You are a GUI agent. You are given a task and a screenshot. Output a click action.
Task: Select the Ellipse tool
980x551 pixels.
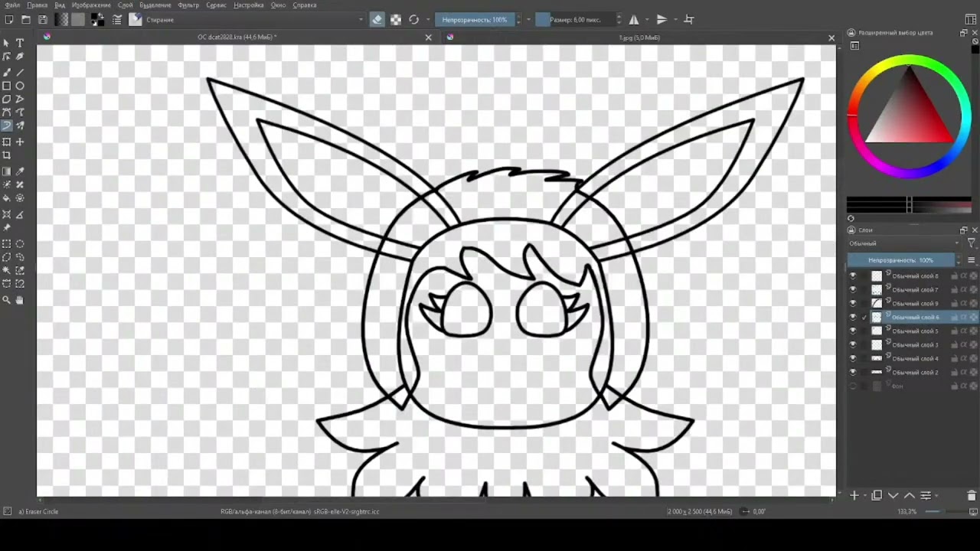point(20,86)
